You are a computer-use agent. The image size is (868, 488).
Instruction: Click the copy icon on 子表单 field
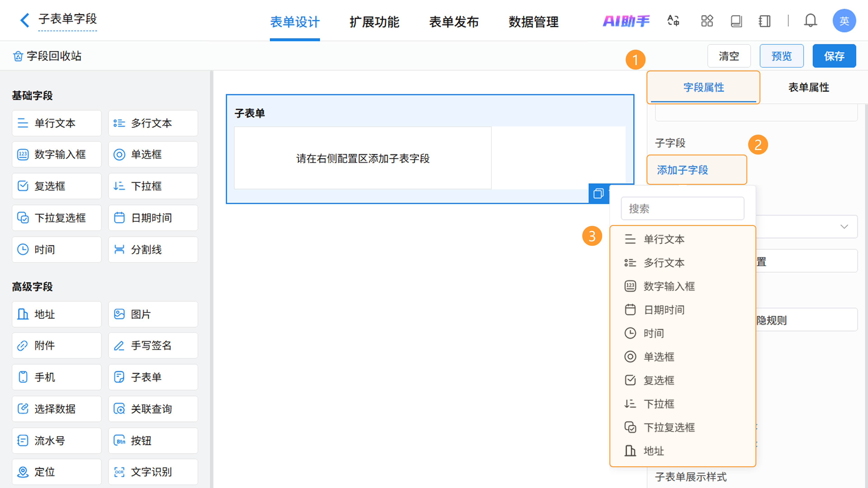coord(598,194)
